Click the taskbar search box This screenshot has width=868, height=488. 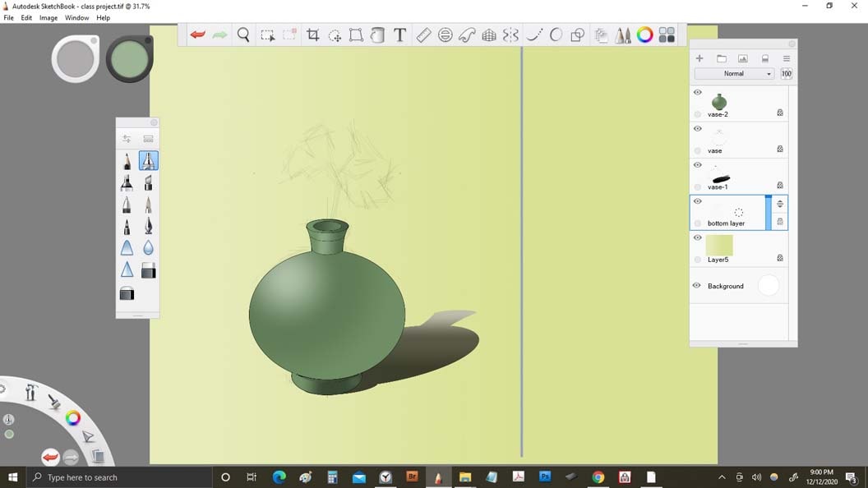[x=119, y=477]
